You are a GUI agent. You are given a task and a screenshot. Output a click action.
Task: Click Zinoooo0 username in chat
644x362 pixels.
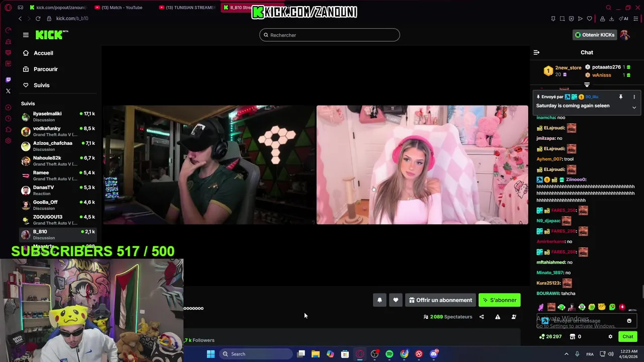pos(576,179)
